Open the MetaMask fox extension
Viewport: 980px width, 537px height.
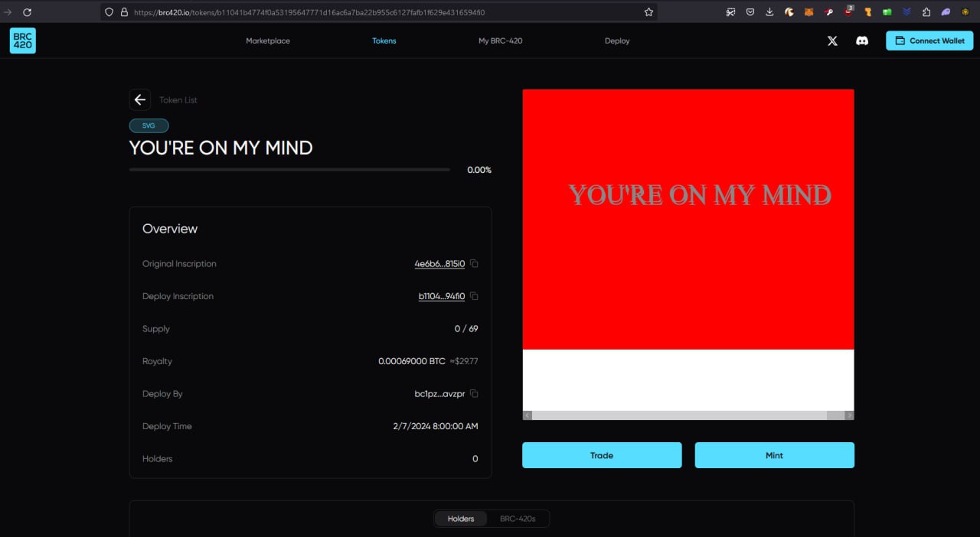point(808,12)
